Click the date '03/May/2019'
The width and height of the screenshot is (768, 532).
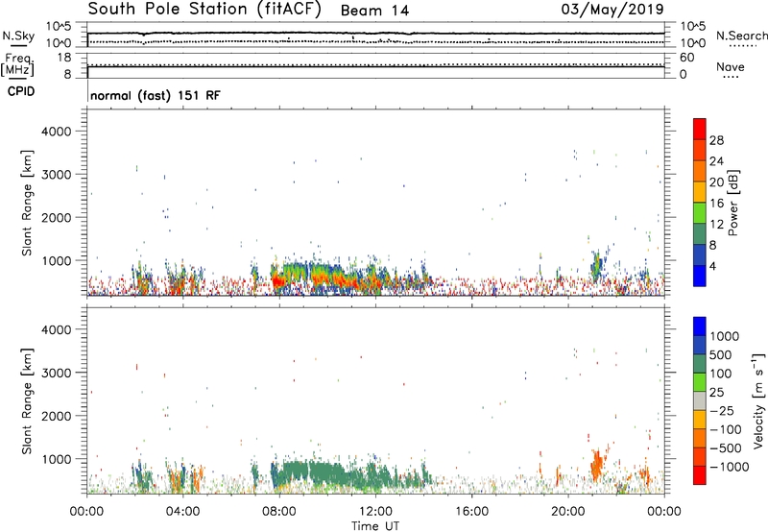click(612, 10)
